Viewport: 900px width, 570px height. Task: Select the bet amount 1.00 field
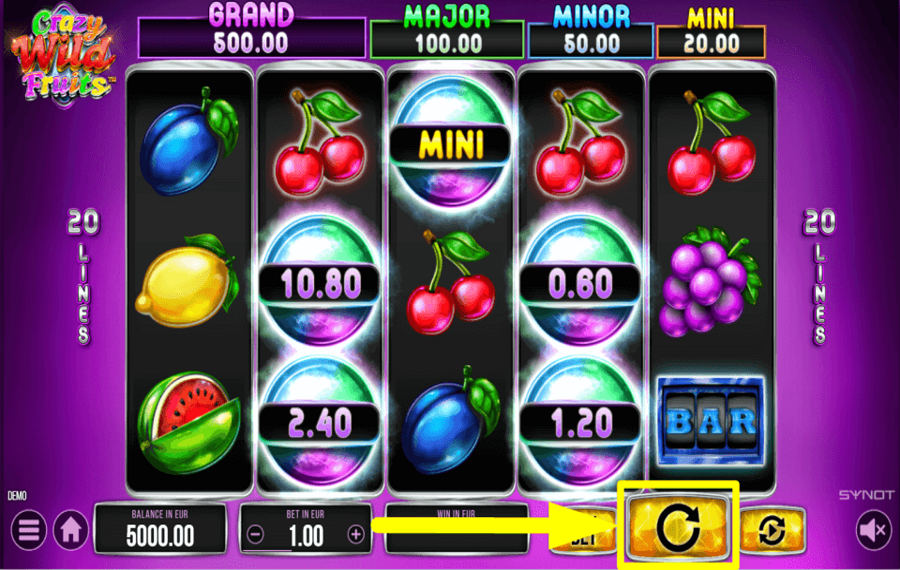click(x=306, y=529)
